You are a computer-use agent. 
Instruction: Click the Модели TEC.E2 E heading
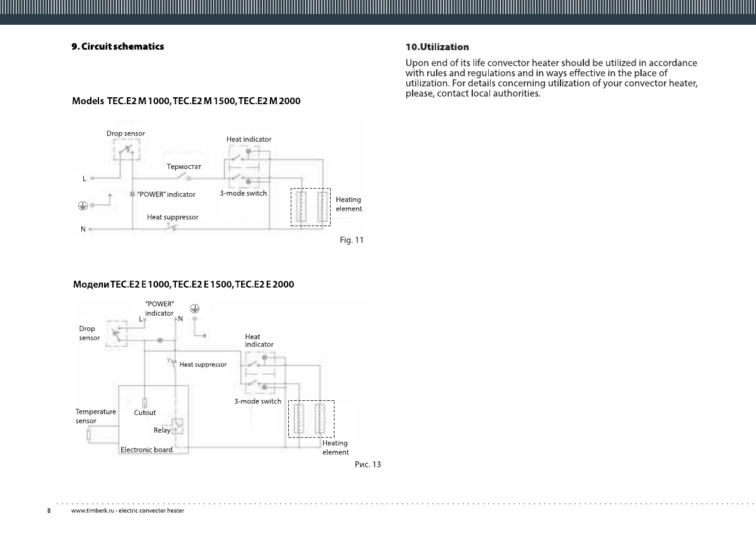pyautogui.click(x=183, y=285)
